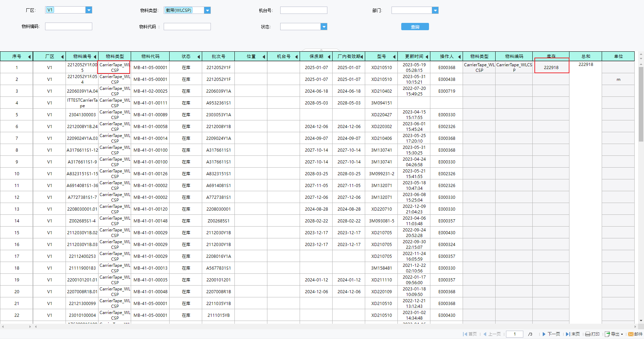The image size is (644, 339).
Task: Click the 单位 column header
Action: pos(618,56)
